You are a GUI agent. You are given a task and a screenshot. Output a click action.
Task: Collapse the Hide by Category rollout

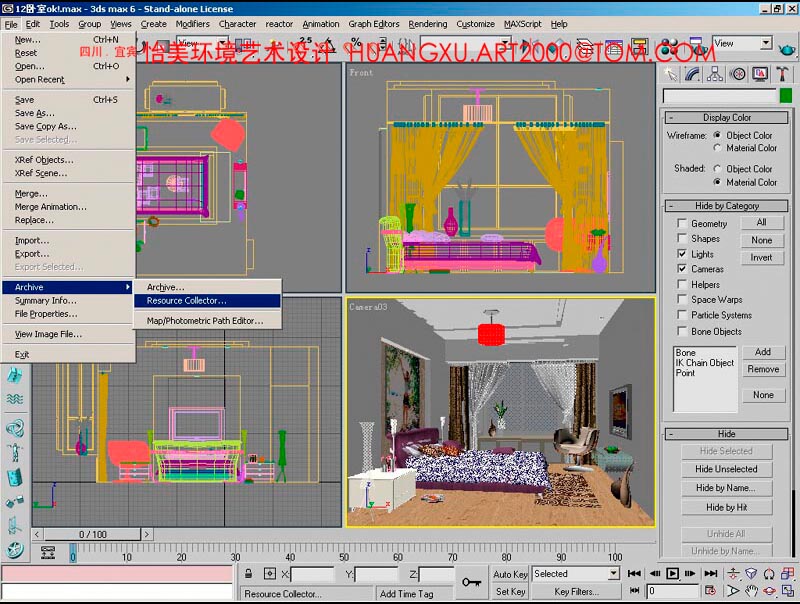click(x=727, y=206)
